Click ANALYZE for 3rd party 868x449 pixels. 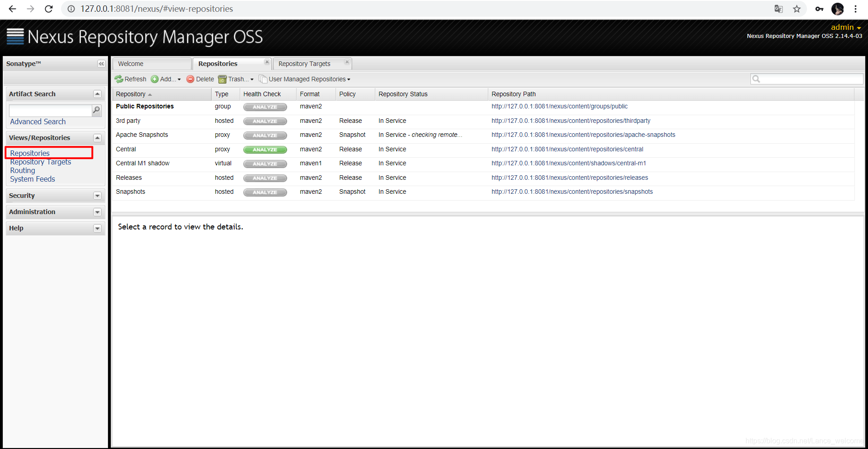click(265, 121)
